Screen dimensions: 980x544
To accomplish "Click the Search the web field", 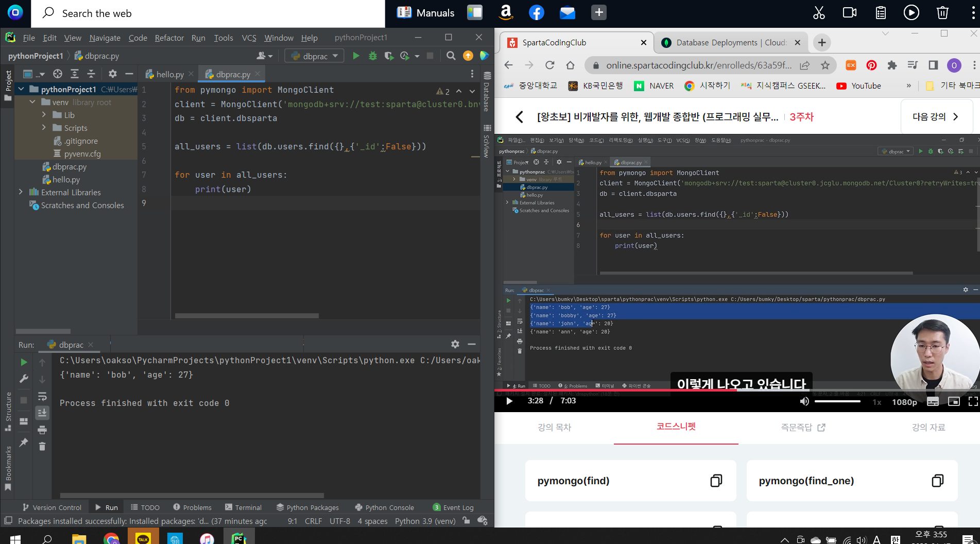I will tap(208, 13).
